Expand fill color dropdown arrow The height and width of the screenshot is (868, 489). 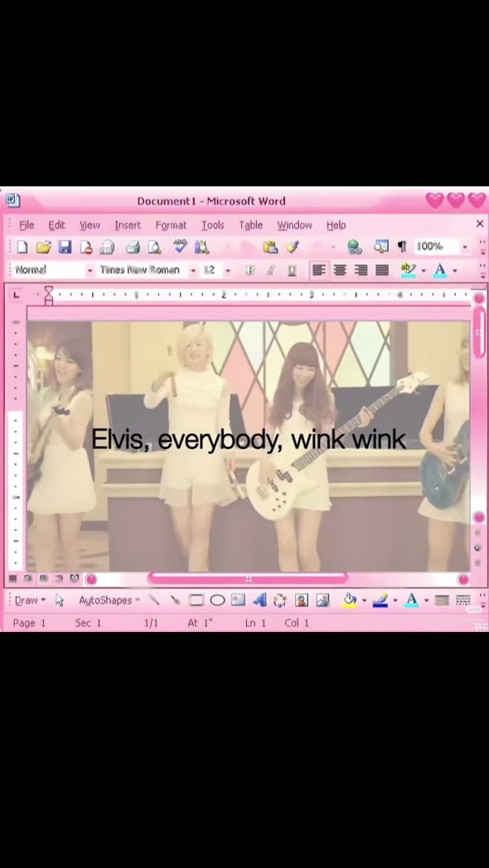pos(364,600)
